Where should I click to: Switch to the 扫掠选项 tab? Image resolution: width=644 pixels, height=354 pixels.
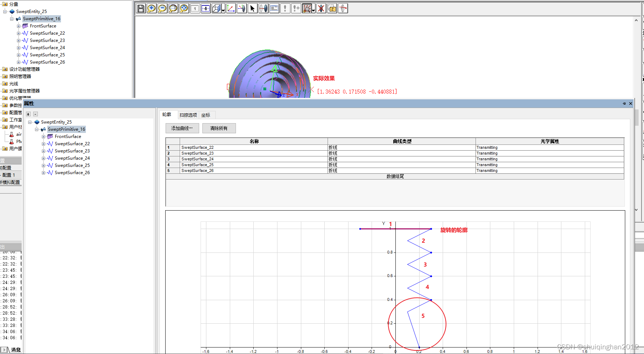click(188, 115)
